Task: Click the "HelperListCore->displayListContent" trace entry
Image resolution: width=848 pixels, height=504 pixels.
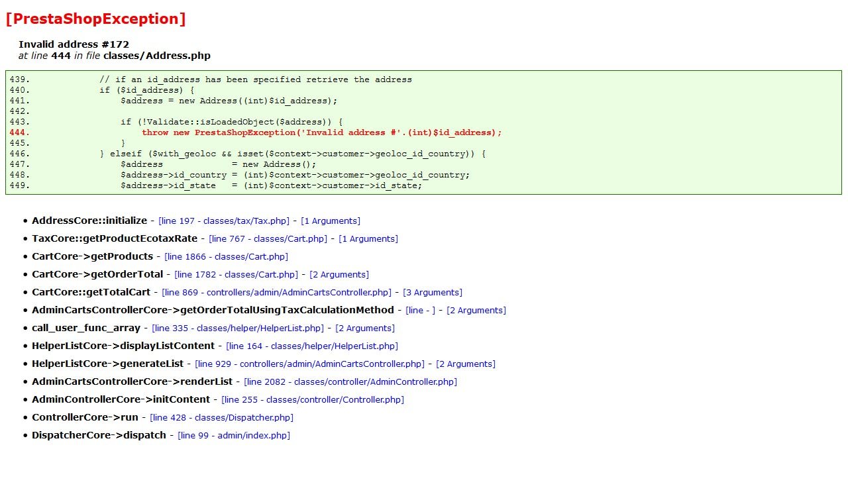Action: (x=123, y=346)
